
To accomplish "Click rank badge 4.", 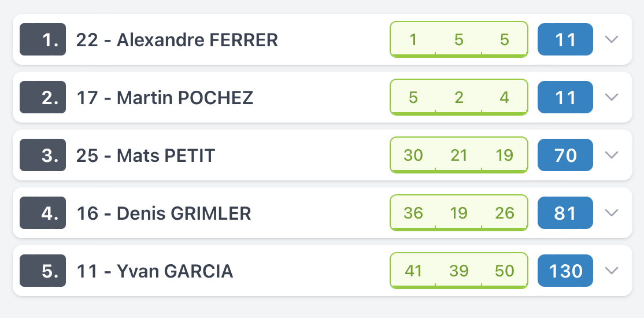I will coord(43,213).
